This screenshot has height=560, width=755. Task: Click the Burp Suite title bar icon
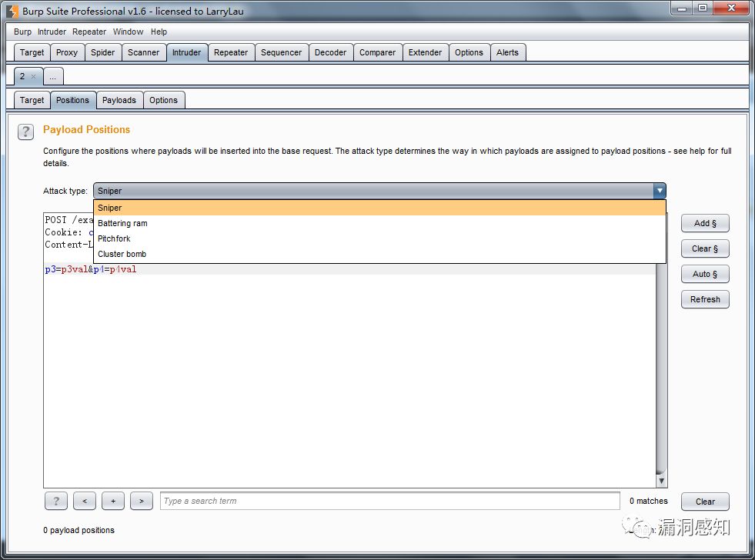click(x=12, y=11)
